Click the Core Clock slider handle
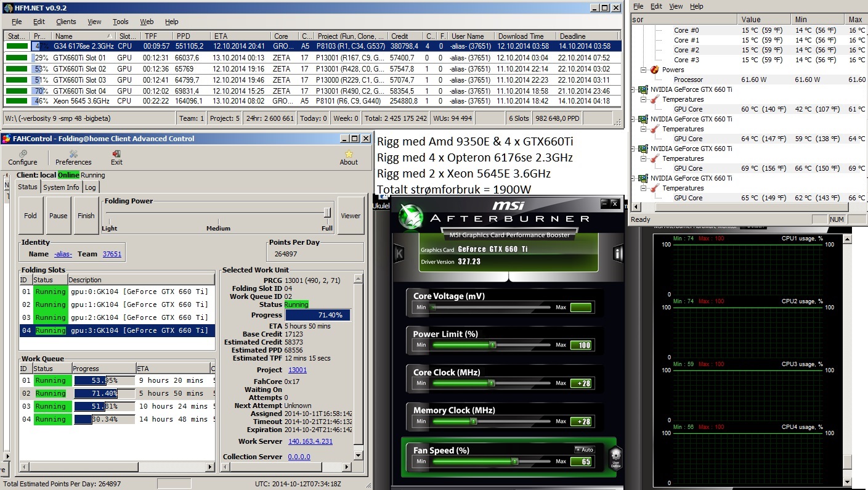 pos(491,383)
